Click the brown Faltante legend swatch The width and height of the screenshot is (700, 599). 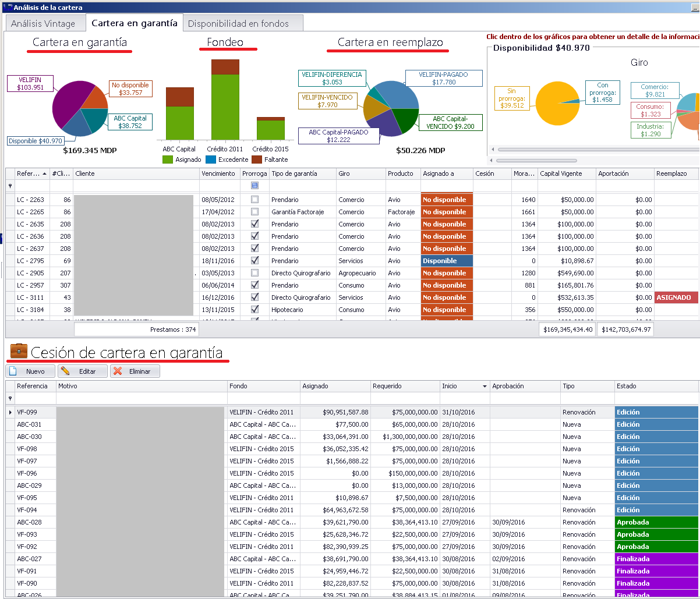point(257,160)
